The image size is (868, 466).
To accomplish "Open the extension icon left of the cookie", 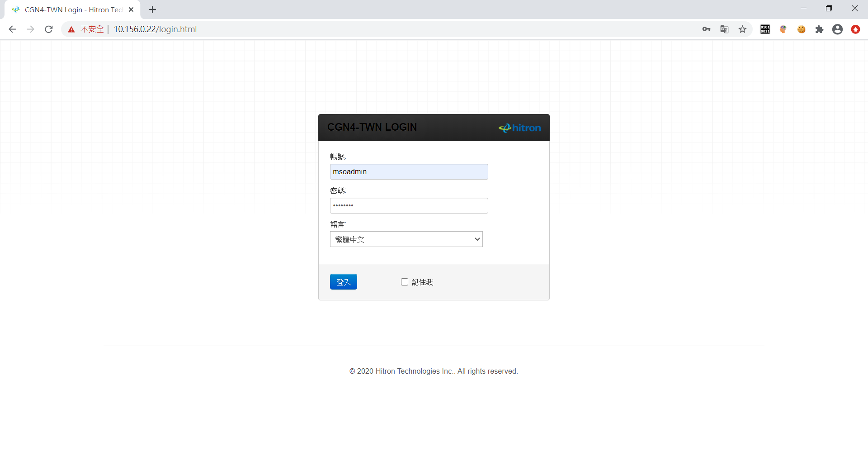I will tap(783, 29).
